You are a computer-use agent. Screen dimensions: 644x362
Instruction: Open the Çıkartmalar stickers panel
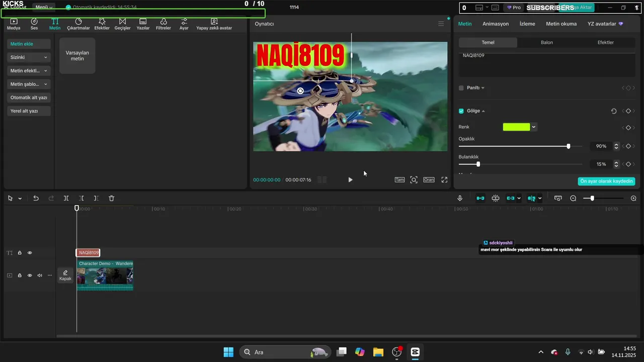point(78,24)
